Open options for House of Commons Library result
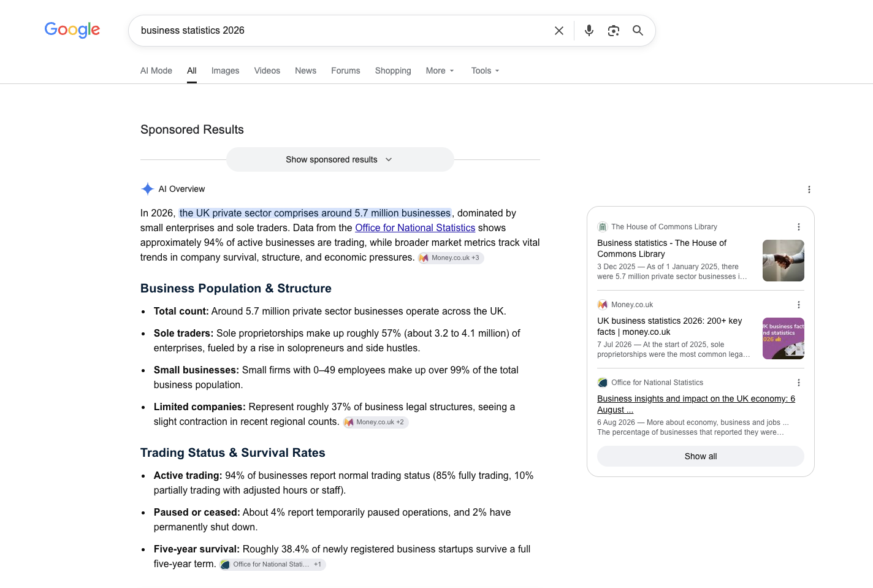Image resolution: width=873 pixels, height=588 pixels. click(799, 227)
